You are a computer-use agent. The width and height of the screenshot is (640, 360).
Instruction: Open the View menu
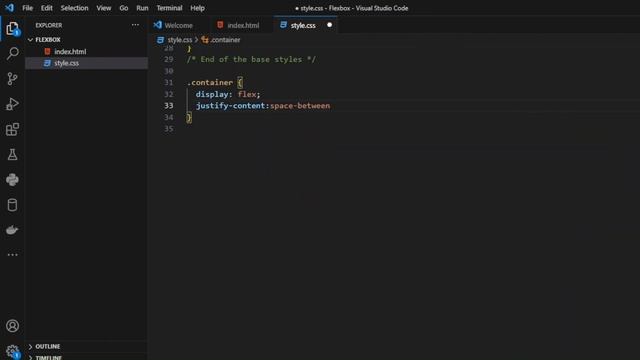104,8
